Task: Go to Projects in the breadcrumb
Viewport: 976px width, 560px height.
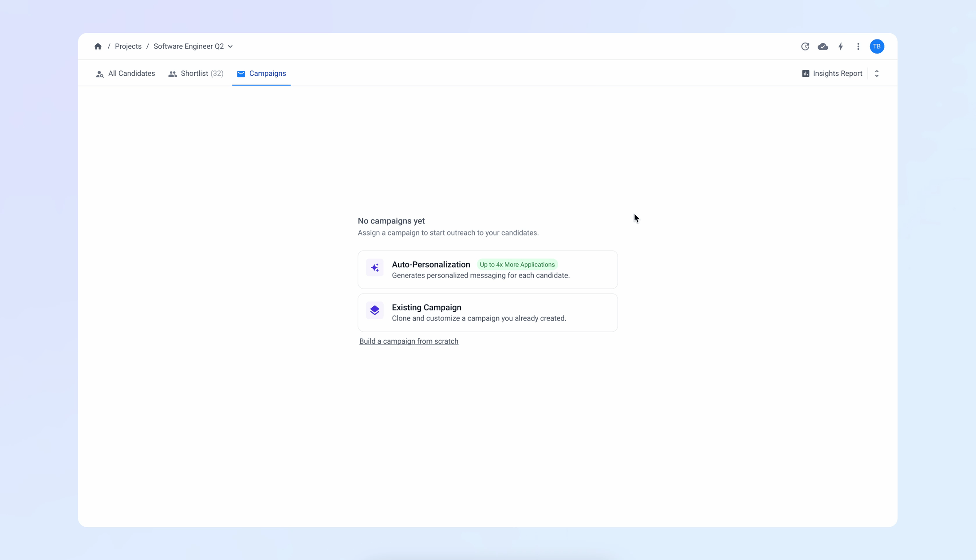Action: click(x=128, y=47)
